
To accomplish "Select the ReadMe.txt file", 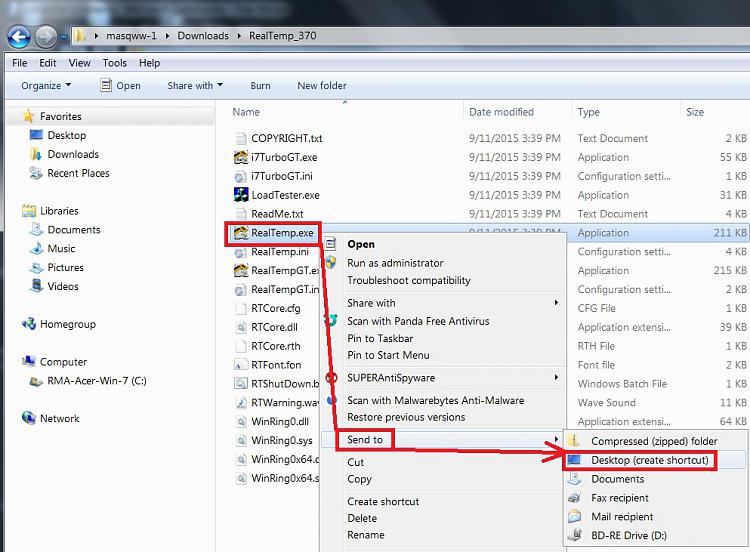I will [x=277, y=214].
